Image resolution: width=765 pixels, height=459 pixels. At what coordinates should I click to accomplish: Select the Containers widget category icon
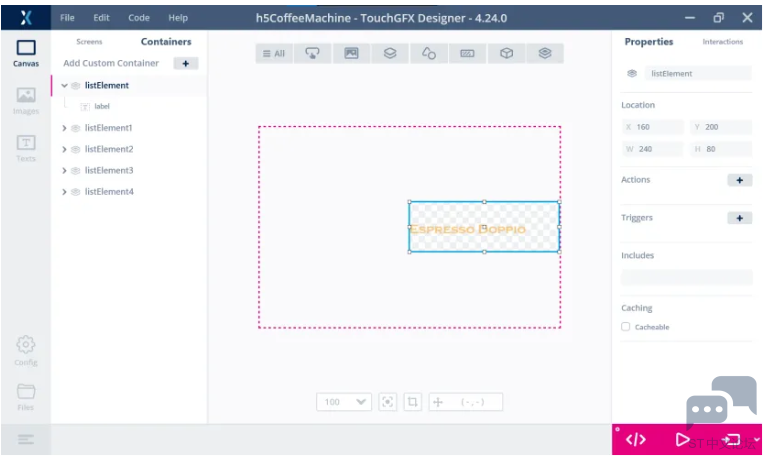tap(390, 54)
